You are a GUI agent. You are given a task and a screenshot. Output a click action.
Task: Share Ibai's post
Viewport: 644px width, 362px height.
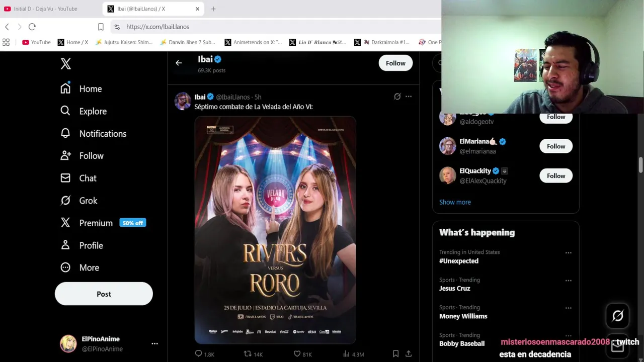coord(409,354)
